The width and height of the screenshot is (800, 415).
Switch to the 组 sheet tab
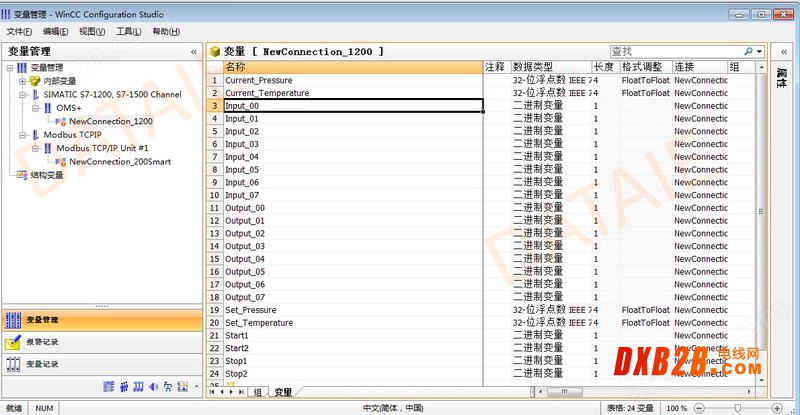click(258, 392)
